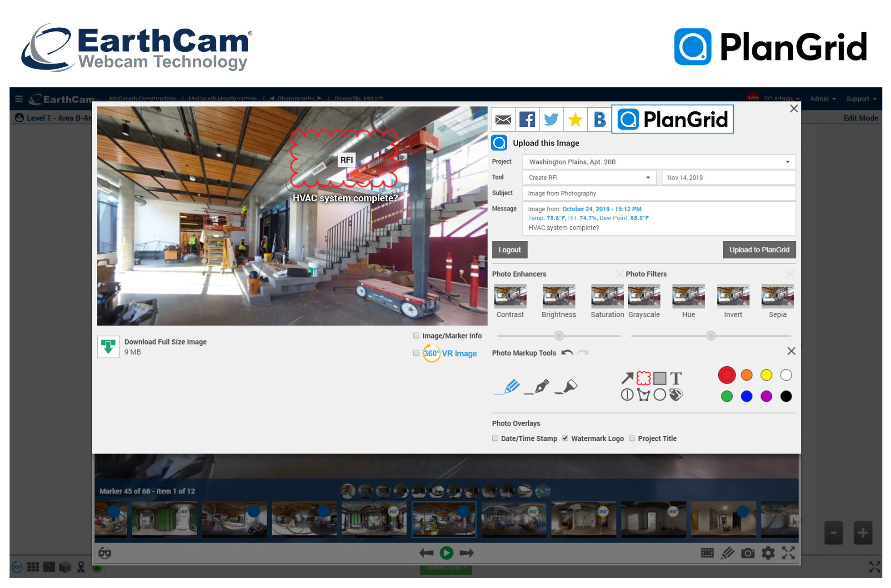This screenshot has width=891, height=588.
Task: Select the cloud markup shape tool
Action: (643, 378)
